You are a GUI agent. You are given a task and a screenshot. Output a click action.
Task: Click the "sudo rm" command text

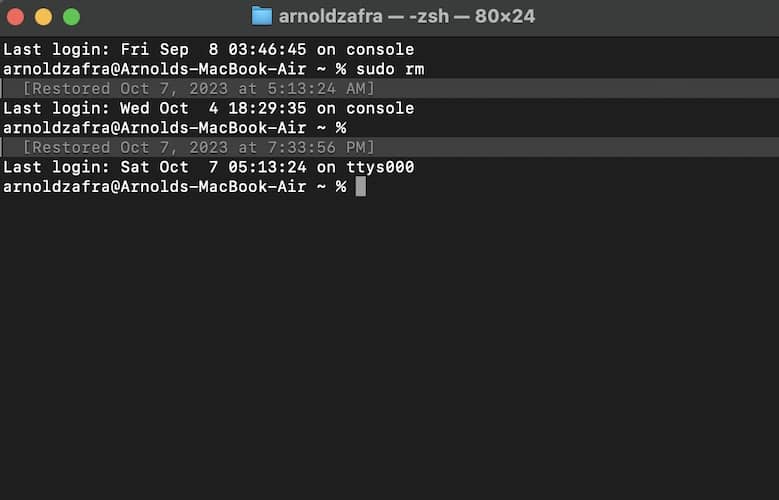pos(393,69)
